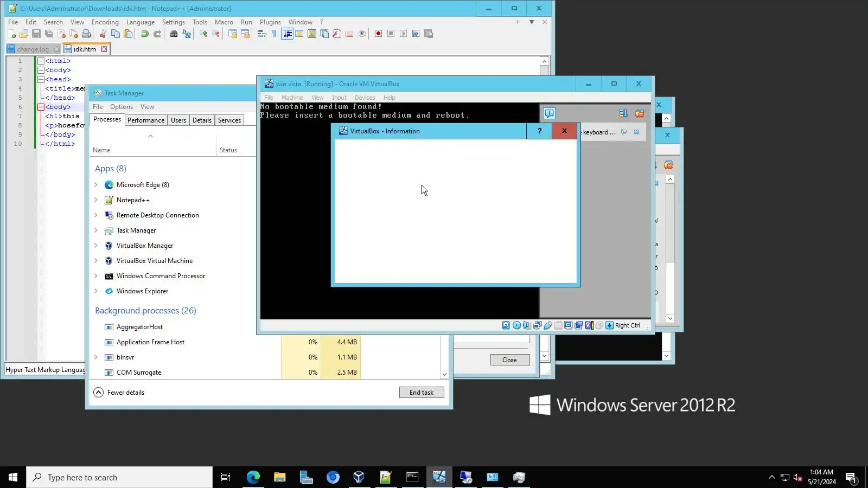
Task: Dismiss the keyboard notification with its blue X icon
Action: click(x=636, y=132)
